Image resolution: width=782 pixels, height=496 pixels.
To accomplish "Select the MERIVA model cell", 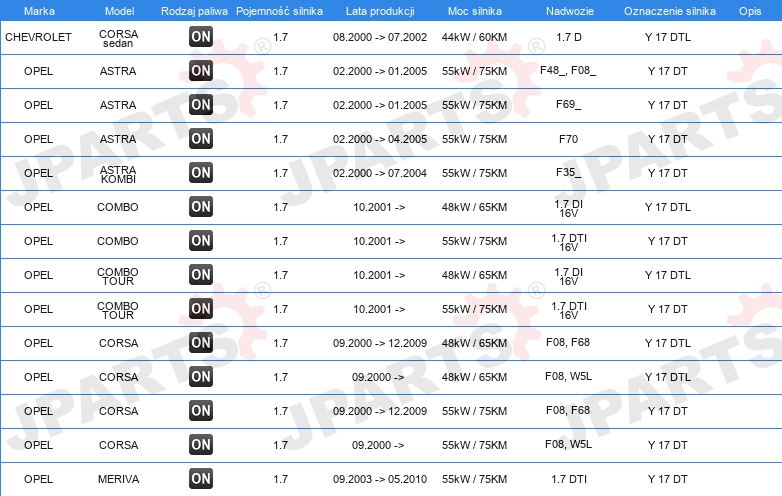I will [x=118, y=479].
